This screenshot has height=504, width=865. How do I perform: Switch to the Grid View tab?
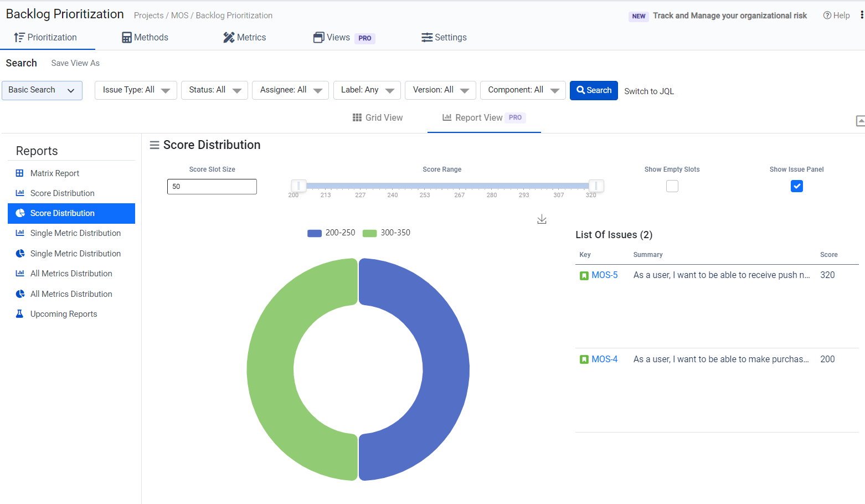tap(378, 117)
